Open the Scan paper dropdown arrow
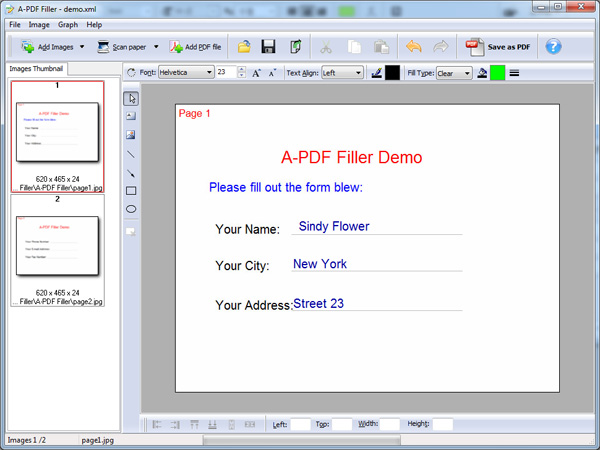 (156, 47)
